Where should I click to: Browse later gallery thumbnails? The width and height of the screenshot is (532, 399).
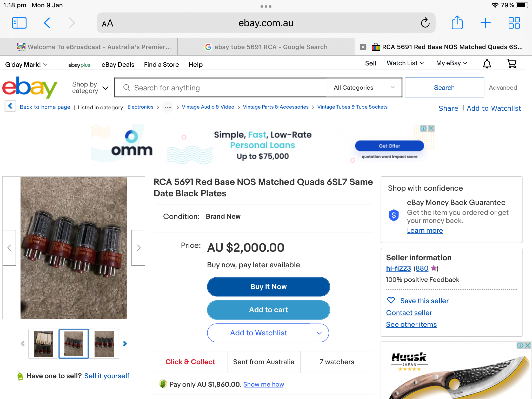[x=125, y=344]
